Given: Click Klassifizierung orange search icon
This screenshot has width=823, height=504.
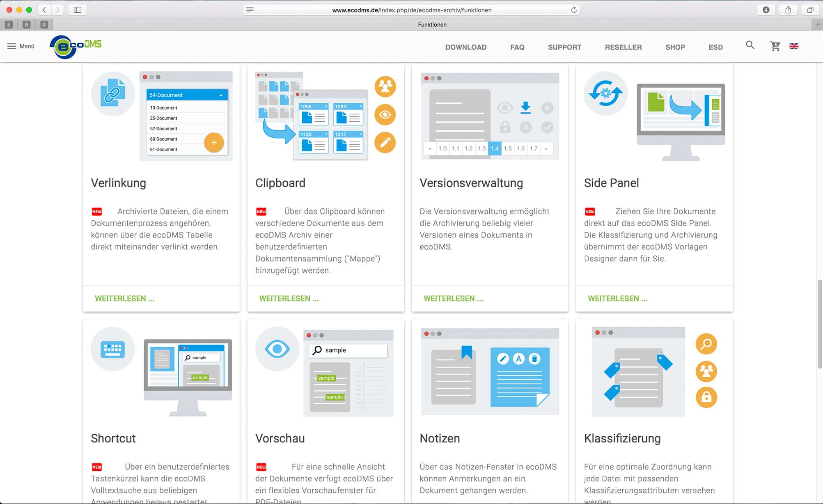Looking at the screenshot, I should click(x=706, y=344).
